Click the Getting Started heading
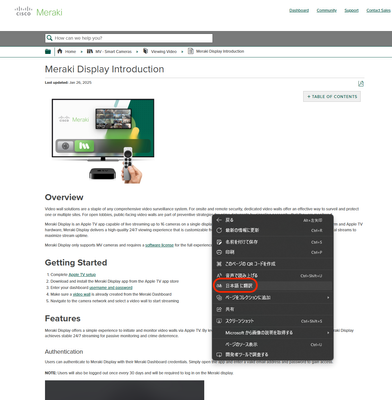Screen dimensions: 392x400 pyautogui.click(x=76, y=263)
